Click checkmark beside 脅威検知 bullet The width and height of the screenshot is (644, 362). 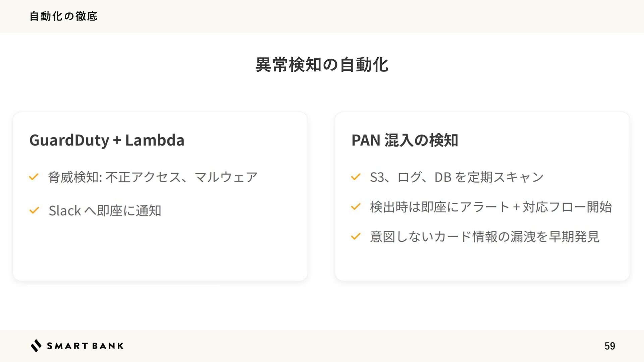pyautogui.click(x=34, y=177)
